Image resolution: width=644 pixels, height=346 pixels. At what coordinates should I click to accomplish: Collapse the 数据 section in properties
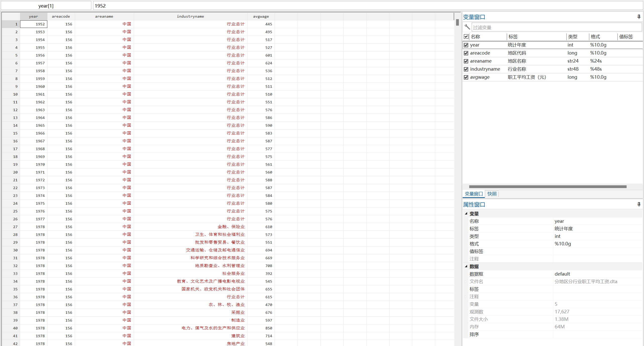[x=466, y=266]
